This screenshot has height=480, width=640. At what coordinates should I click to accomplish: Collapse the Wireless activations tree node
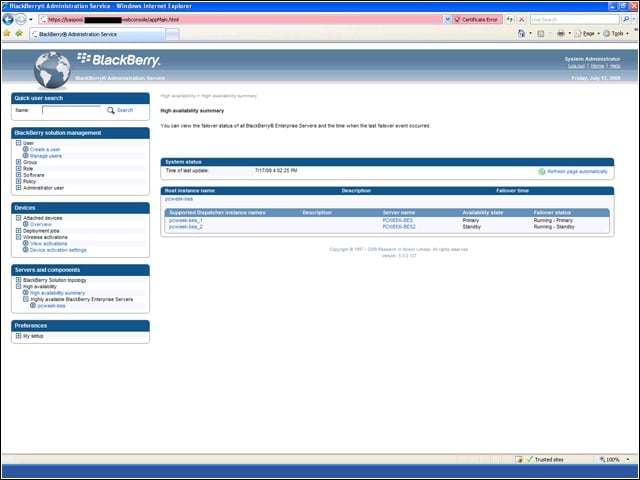[x=18, y=237]
